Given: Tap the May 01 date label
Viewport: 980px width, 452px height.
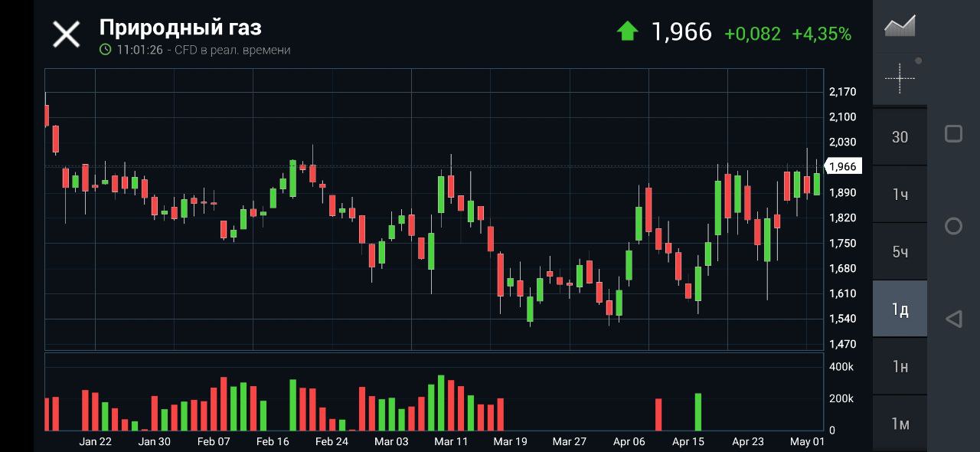Looking at the screenshot, I should pyautogui.click(x=807, y=441).
